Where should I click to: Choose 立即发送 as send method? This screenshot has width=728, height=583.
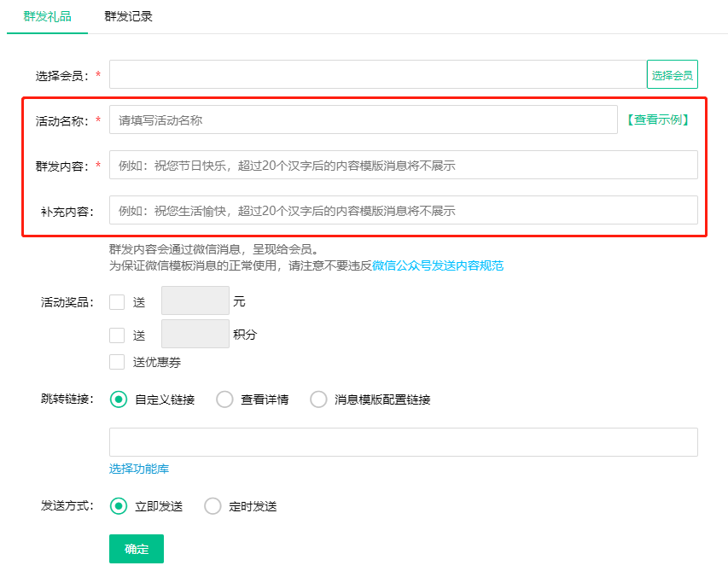click(119, 505)
